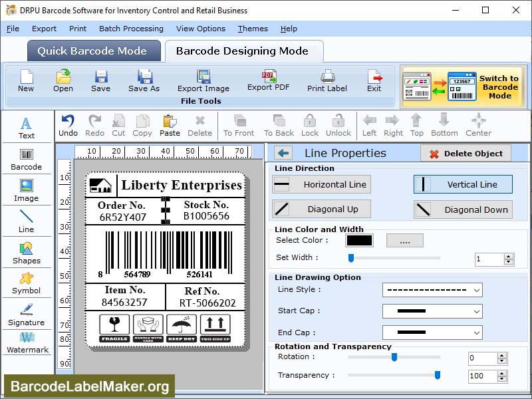Align object Left
This screenshot has height=399, width=532.
tap(369, 126)
